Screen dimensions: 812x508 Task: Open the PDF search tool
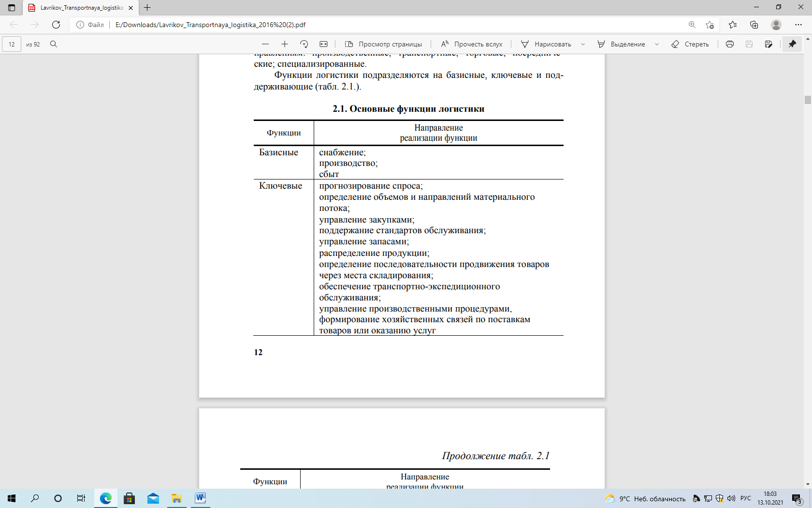click(54, 44)
